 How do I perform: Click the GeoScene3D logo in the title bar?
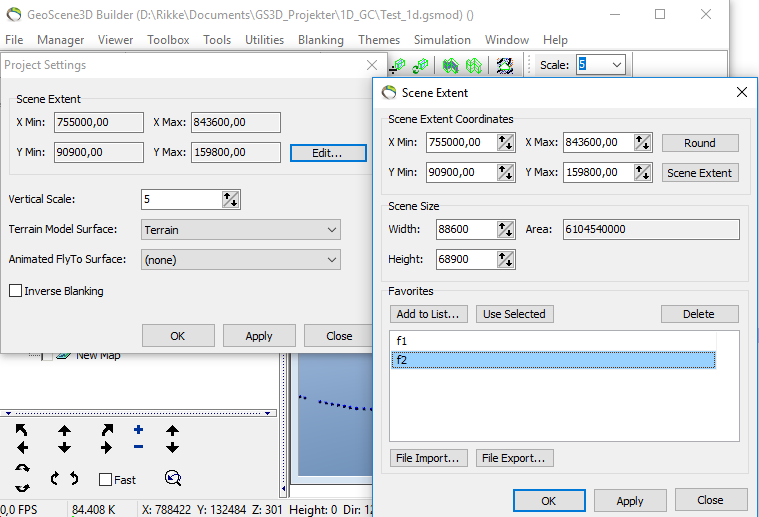point(14,15)
